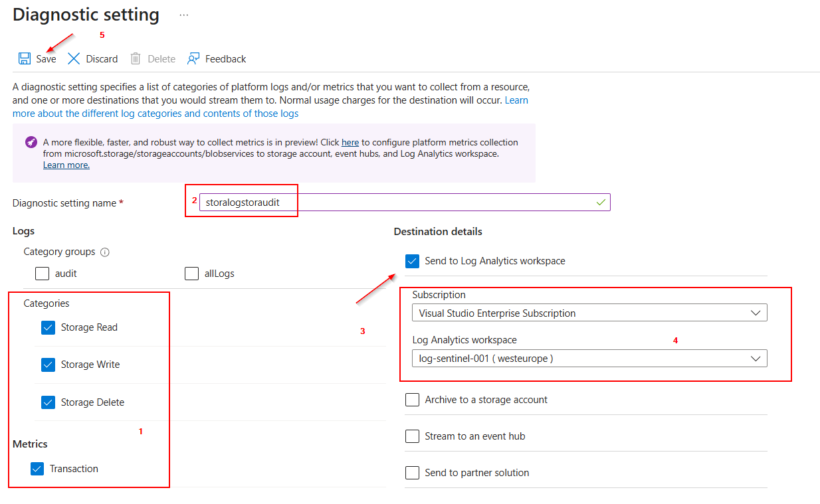Toggle Storage Delete checkbox off
The height and width of the screenshot is (504, 820).
[48, 402]
